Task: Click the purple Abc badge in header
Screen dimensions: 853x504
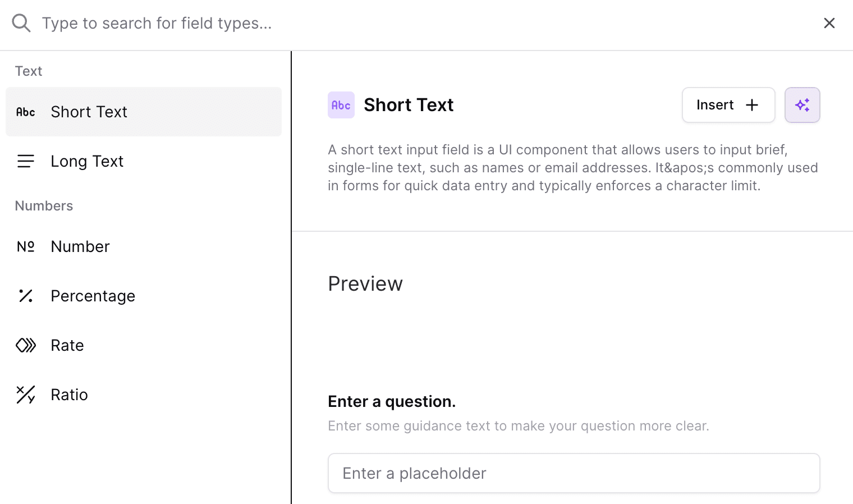Action: pyautogui.click(x=341, y=105)
